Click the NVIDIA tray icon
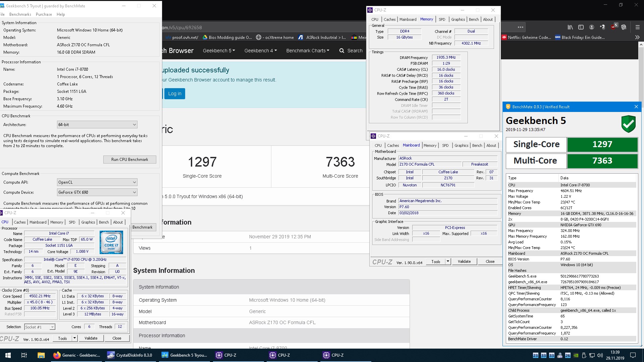This screenshot has height=362, width=644. 576,355
